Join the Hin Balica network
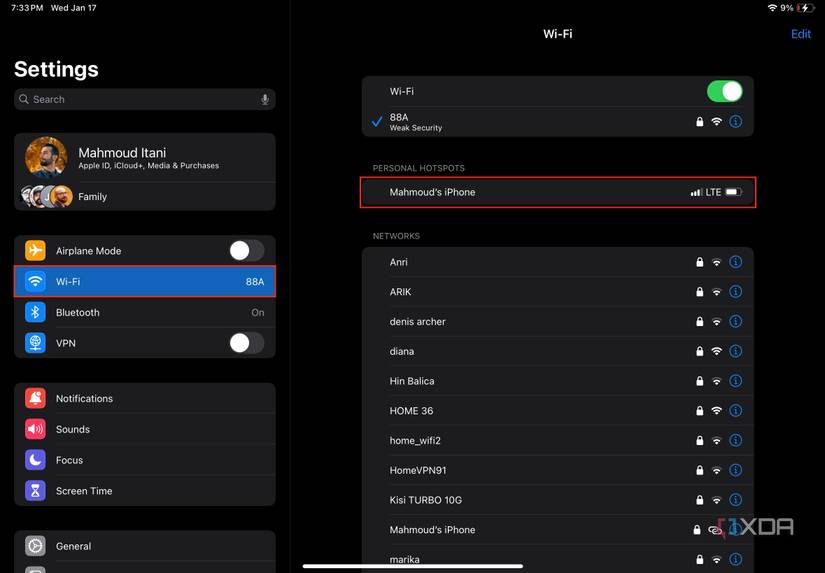825x573 pixels. 558,380
